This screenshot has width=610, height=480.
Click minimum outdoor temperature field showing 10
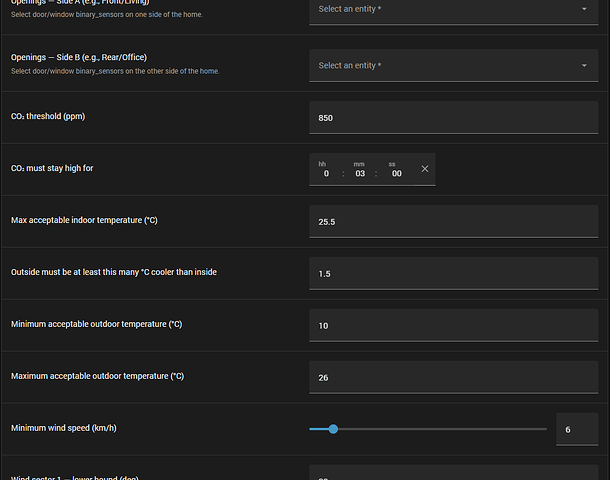click(x=454, y=326)
